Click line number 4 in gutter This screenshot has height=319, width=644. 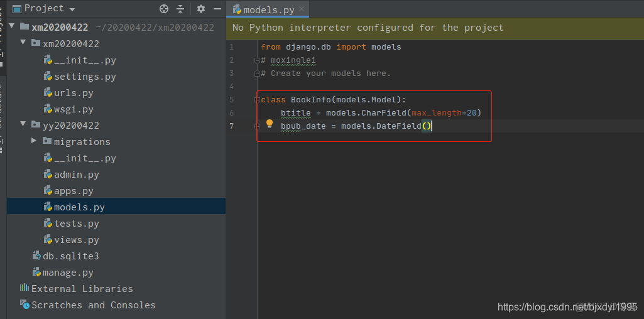pyautogui.click(x=232, y=87)
